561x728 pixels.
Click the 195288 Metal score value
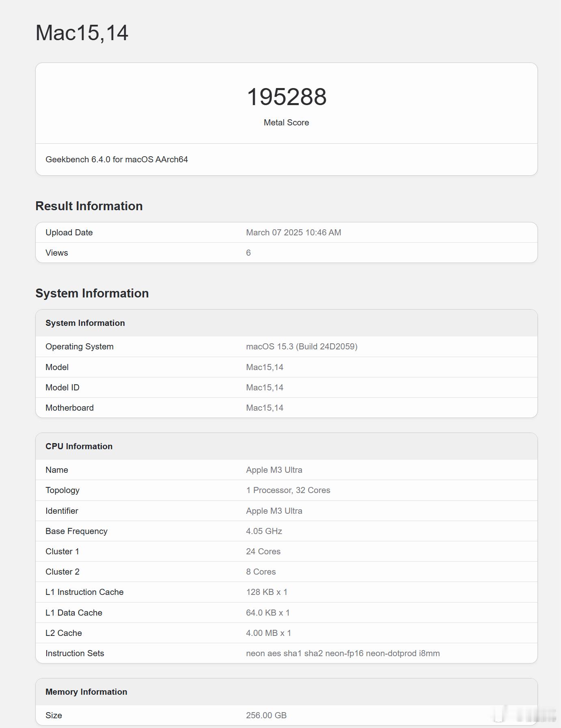click(x=287, y=97)
